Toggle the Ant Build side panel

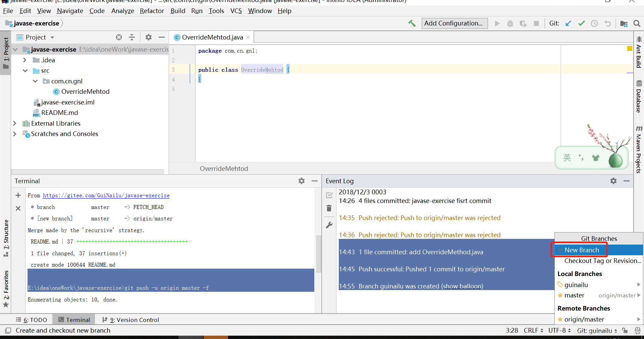pyautogui.click(x=639, y=52)
